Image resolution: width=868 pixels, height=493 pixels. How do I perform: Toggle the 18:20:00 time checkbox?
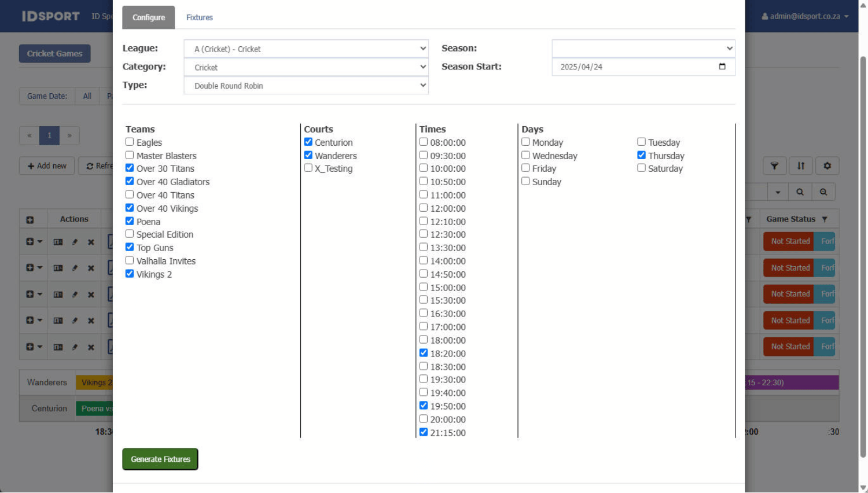click(424, 353)
